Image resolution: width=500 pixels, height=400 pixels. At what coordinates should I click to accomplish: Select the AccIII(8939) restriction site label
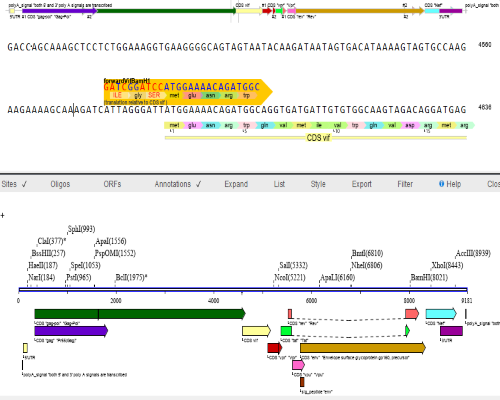pos(473,253)
